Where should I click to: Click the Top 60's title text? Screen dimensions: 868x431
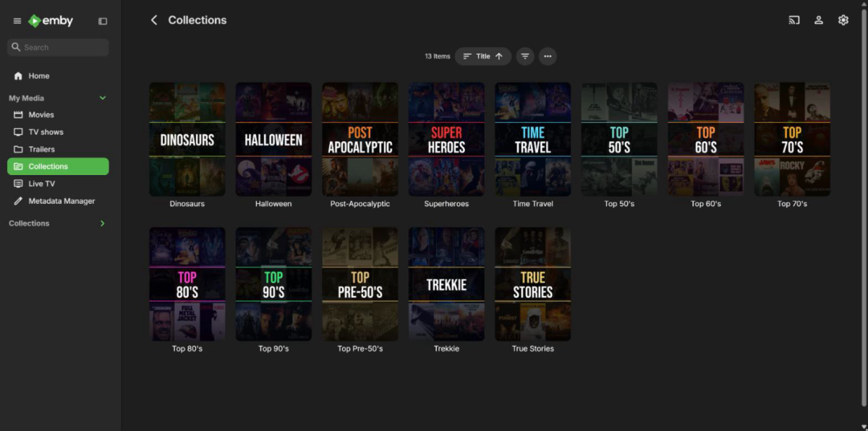tap(706, 204)
